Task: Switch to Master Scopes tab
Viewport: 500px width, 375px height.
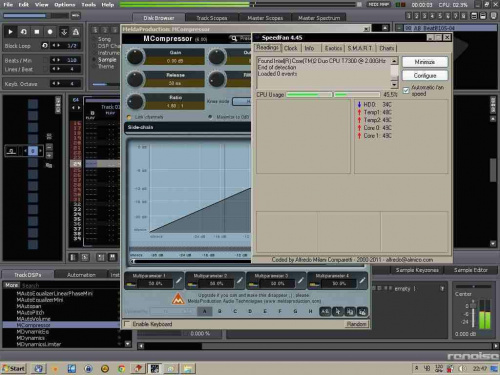Action: click(x=265, y=18)
